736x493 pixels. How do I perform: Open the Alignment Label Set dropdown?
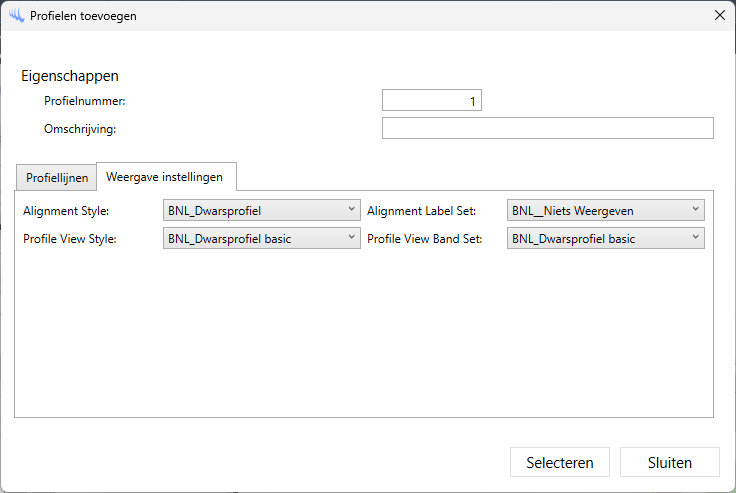(x=605, y=211)
